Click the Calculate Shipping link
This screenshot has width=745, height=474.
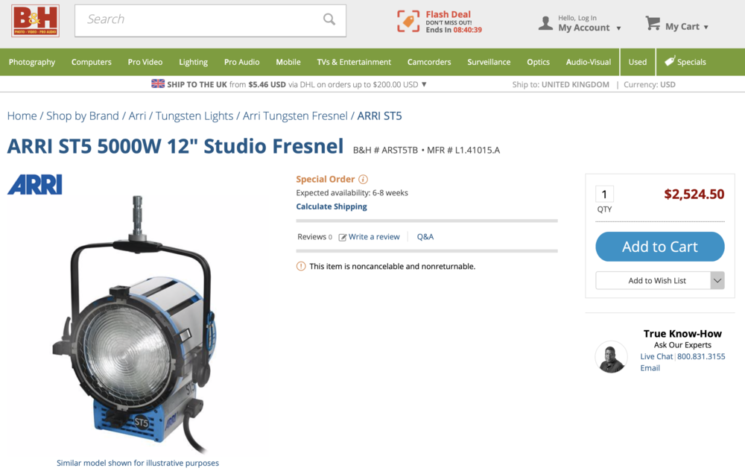click(331, 207)
